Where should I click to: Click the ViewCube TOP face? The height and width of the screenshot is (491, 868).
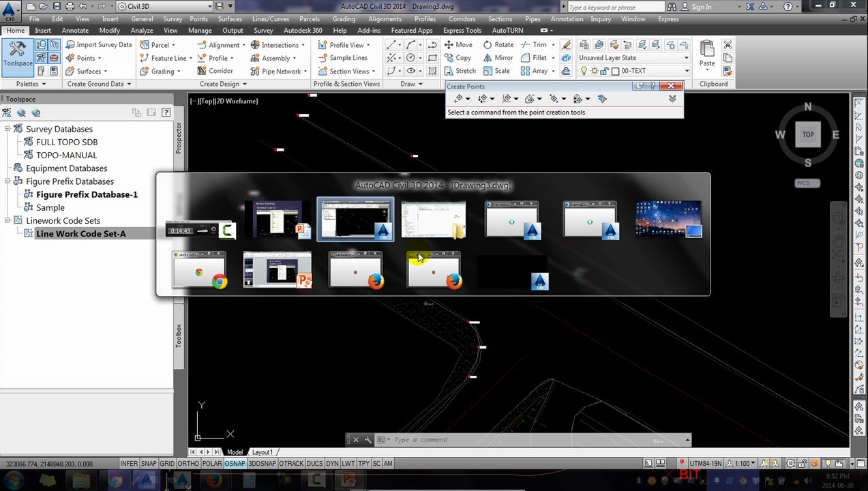(808, 134)
